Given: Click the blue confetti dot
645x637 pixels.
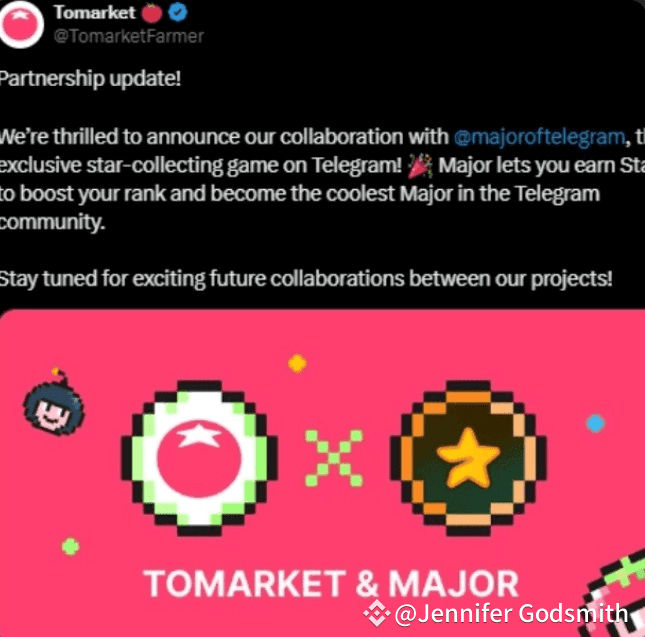Looking at the screenshot, I should click(595, 423).
